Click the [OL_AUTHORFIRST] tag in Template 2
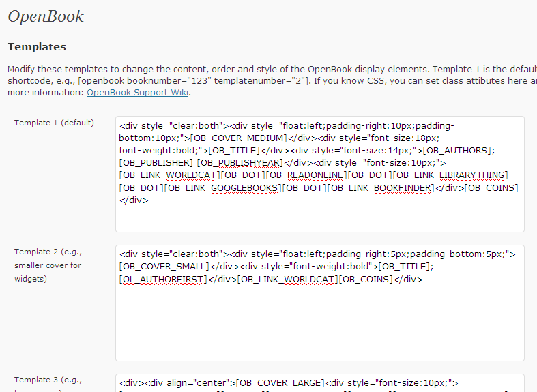537x392 pixels. 163,280
